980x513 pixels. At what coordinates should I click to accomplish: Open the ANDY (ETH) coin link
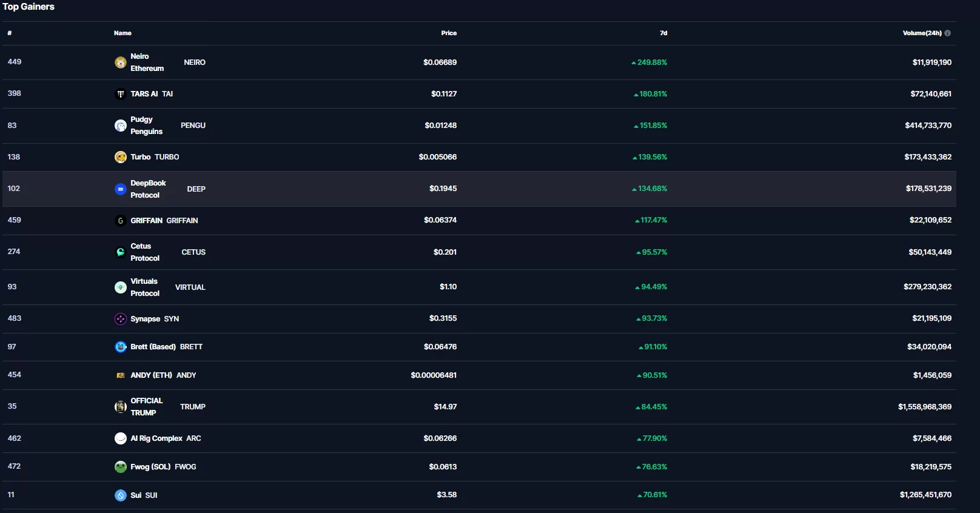point(151,375)
